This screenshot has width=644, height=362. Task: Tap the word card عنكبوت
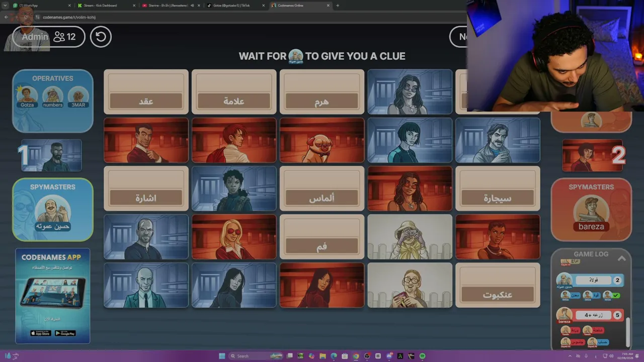[x=498, y=285]
